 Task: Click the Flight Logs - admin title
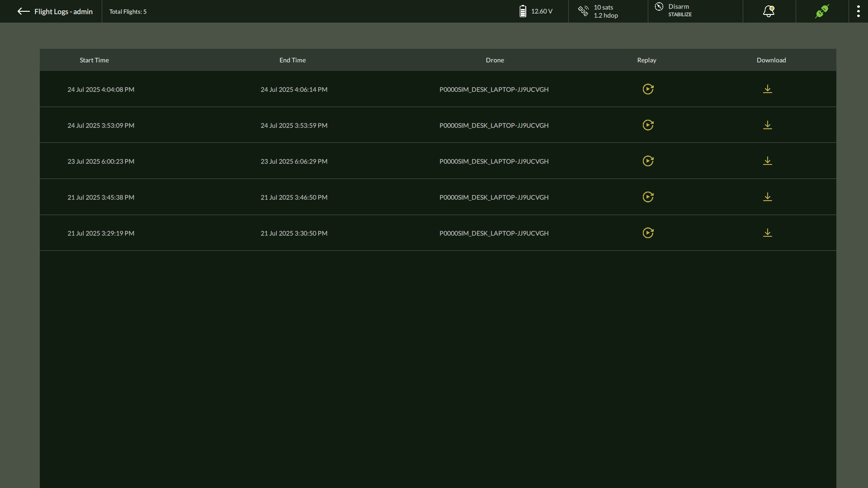tap(63, 11)
